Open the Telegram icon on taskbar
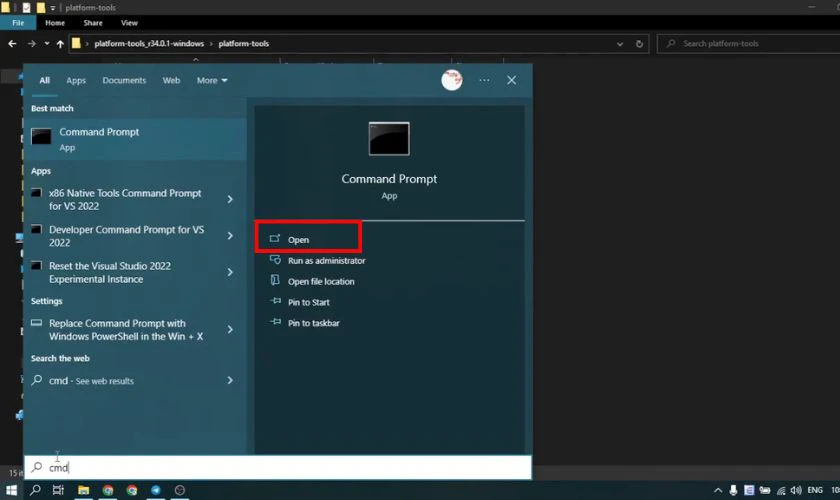The height and width of the screenshot is (500, 840). pos(155,490)
